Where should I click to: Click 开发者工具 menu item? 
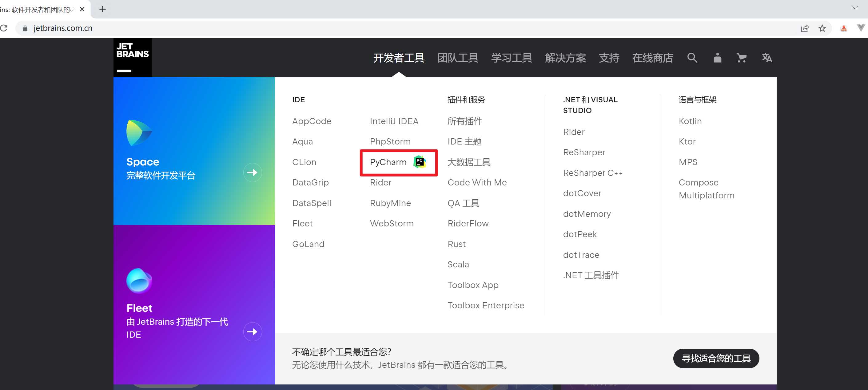399,58
